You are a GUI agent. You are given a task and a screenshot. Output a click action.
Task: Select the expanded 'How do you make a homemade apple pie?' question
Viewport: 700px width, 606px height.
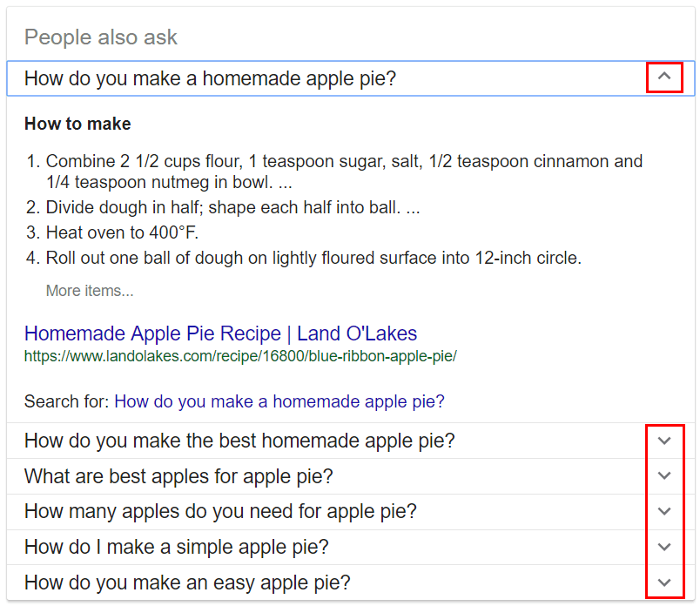[351, 78]
